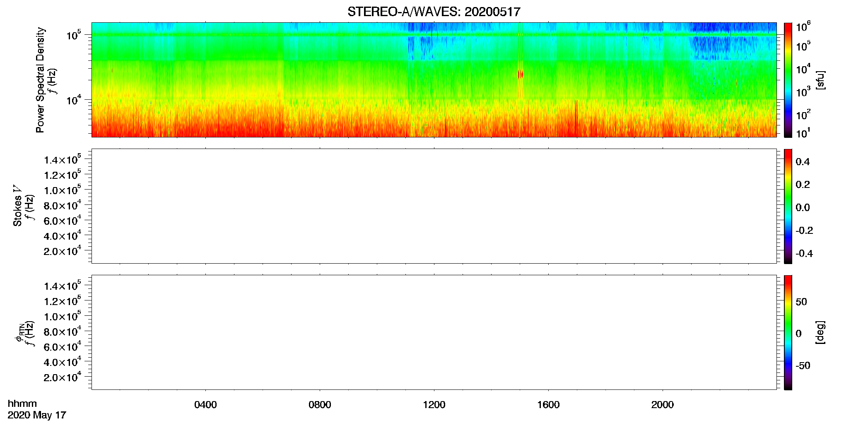Click inside the empty phi RTN panel
868x447 pixels.
pos(434,332)
